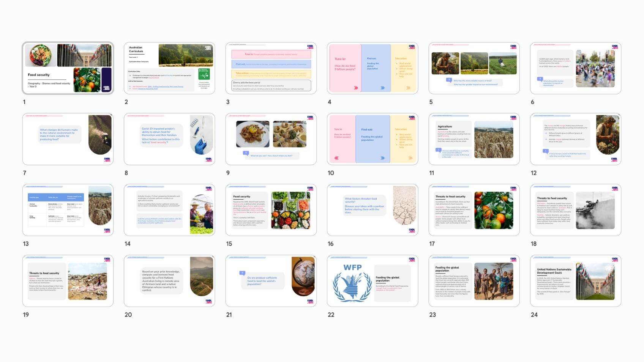
Task: Click the pink back-arrow icon on slide 10
Action: [336, 158]
